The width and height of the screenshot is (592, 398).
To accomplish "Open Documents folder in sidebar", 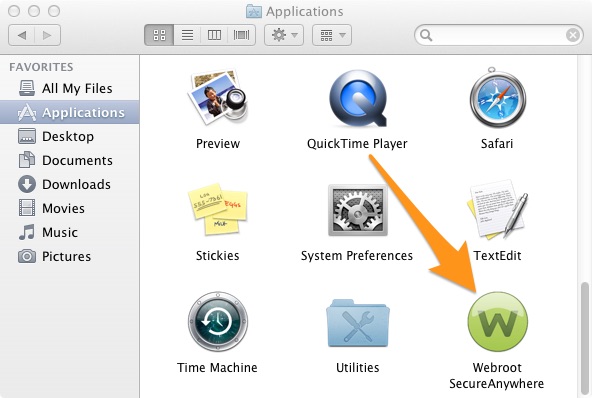I will pos(69,160).
